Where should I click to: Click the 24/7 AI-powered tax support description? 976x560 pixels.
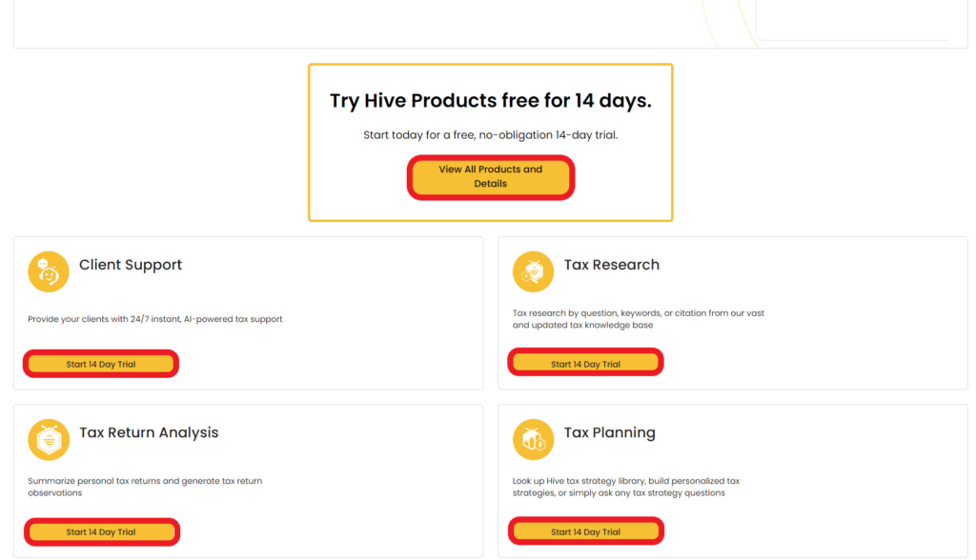pyautogui.click(x=155, y=319)
